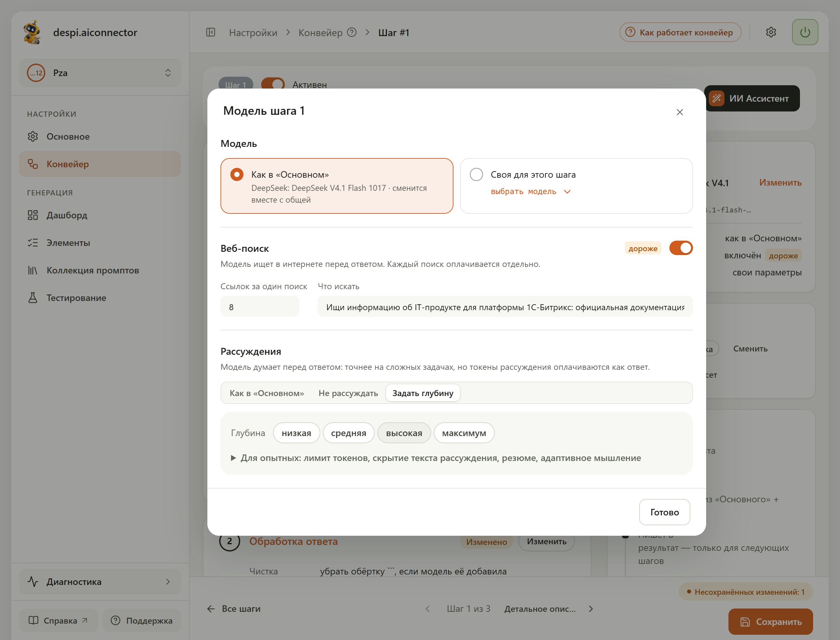This screenshot has height=640, width=840.
Task: Switch to reasoning tab Как в «Основном»
Action: [x=266, y=393]
